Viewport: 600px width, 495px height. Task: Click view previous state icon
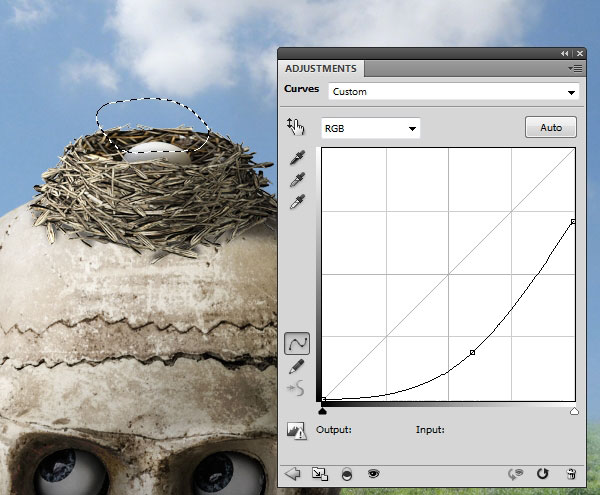[515, 474]
